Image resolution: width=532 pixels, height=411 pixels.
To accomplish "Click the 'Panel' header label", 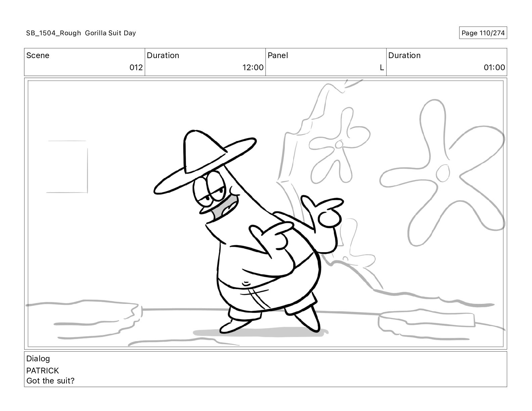I will [278, 55].
